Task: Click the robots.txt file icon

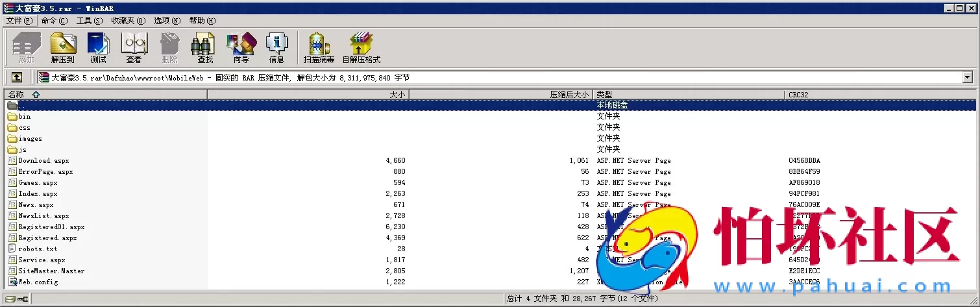Action: 12,249
